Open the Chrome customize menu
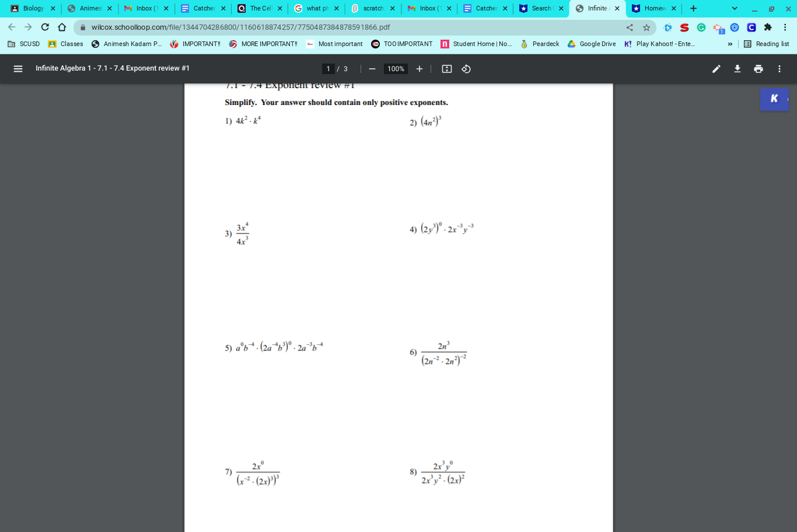 click(x=784, y=27)
